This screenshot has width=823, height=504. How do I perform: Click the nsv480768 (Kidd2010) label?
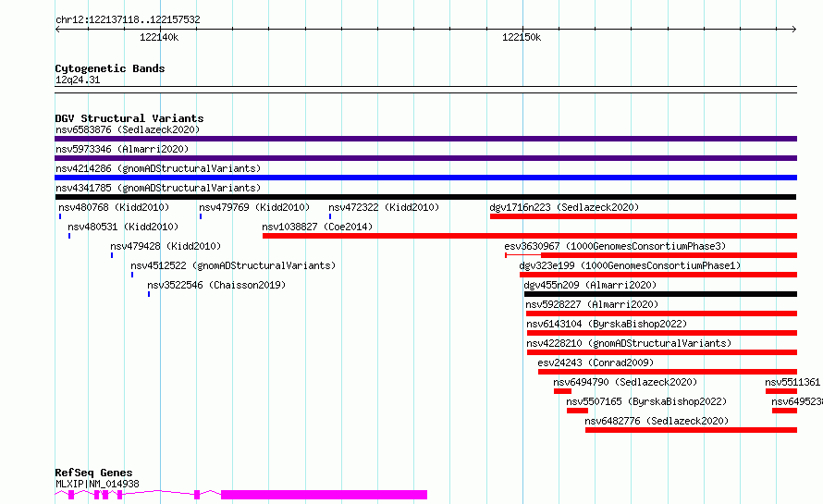pos(114,207)
